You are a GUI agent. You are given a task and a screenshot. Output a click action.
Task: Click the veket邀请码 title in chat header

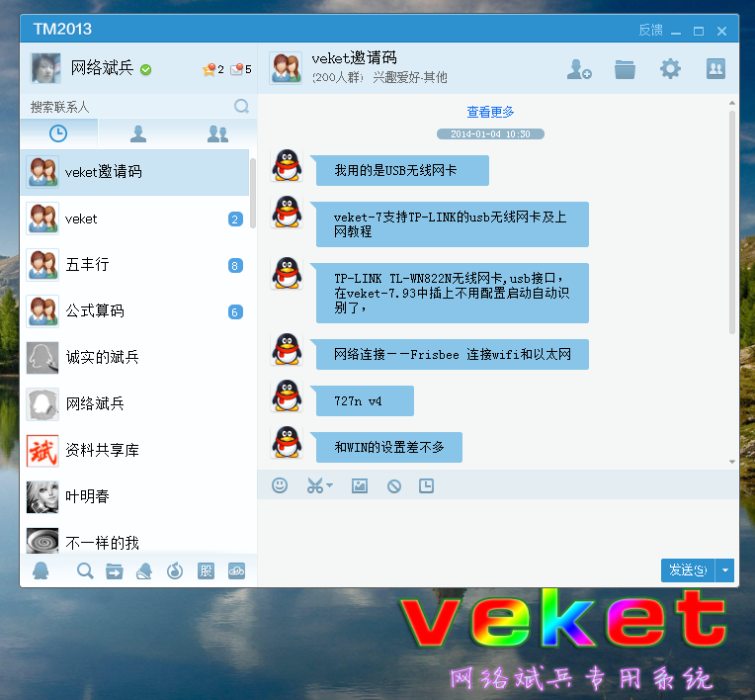point(355,57)
